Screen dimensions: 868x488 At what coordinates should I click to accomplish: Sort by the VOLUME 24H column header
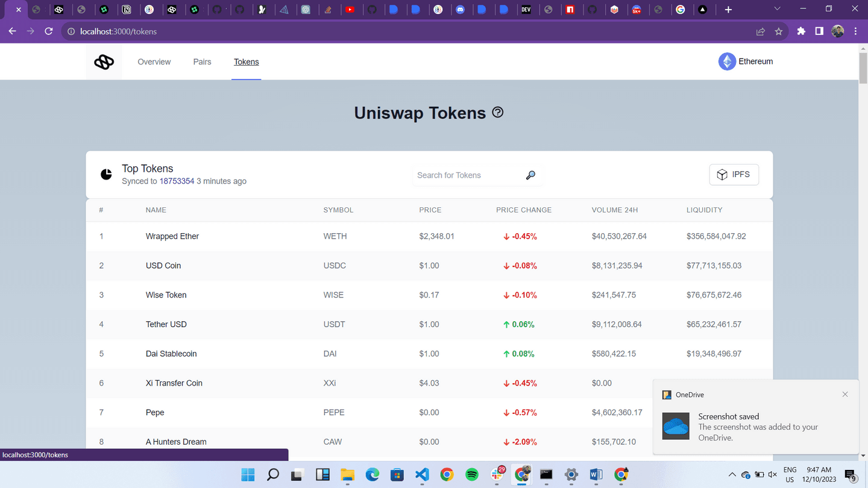coord(615,210)
